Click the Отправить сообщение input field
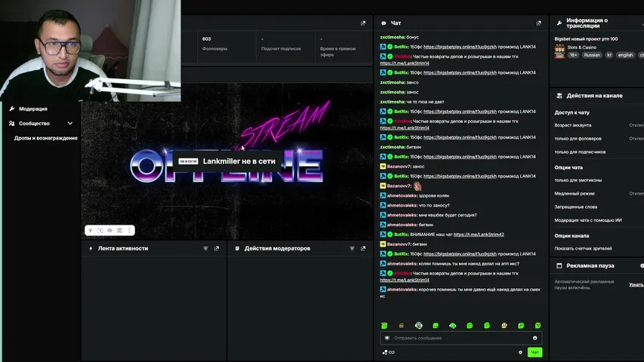Image resolution: width=644 pixels, height=362 pixels. coord(461,338)
